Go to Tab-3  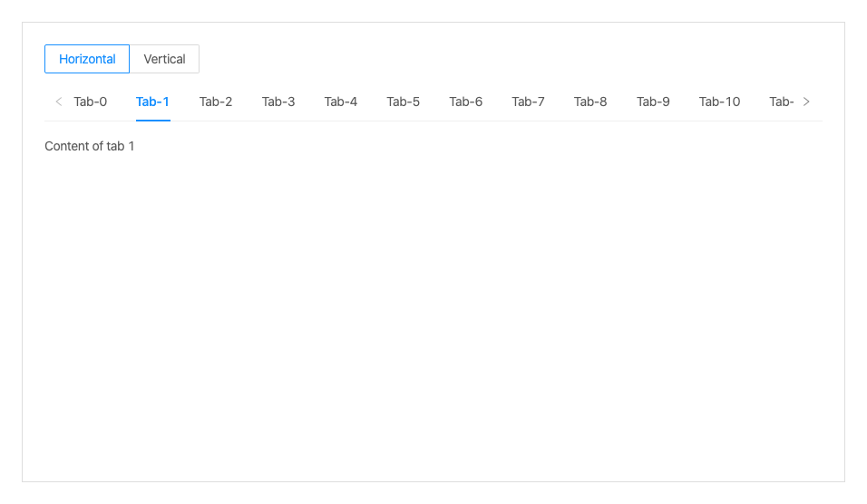pyautogui.click(x=278, y=102)
